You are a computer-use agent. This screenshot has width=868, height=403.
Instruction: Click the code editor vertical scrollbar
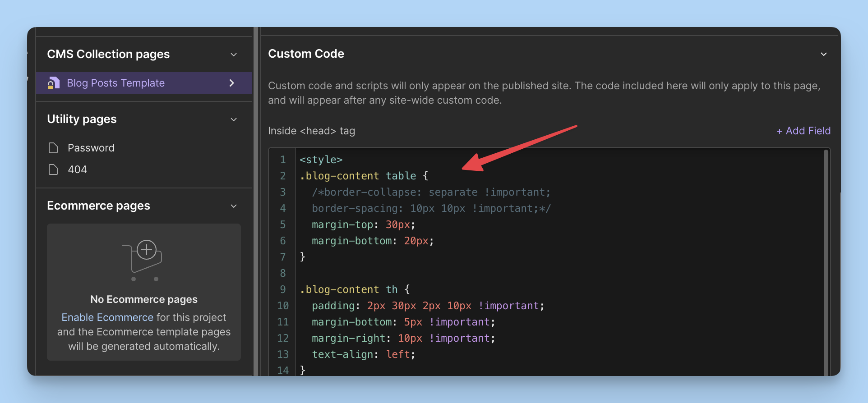tap(826, 261)
